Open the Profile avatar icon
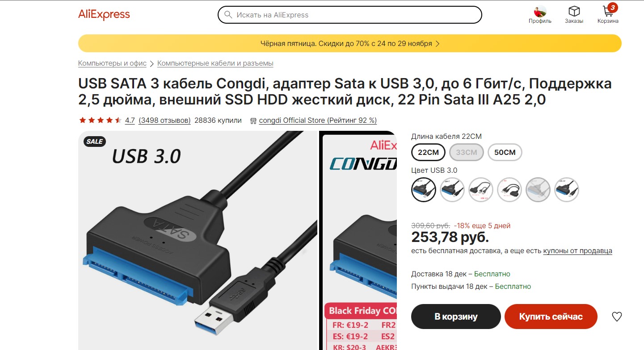This screenshot has width=644, height=350. point(540,11)
